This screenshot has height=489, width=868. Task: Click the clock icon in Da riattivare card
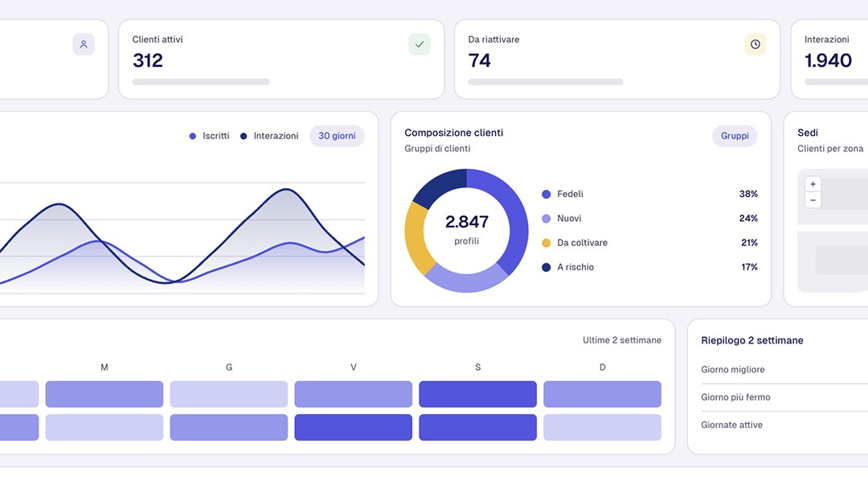coord(755,44)
